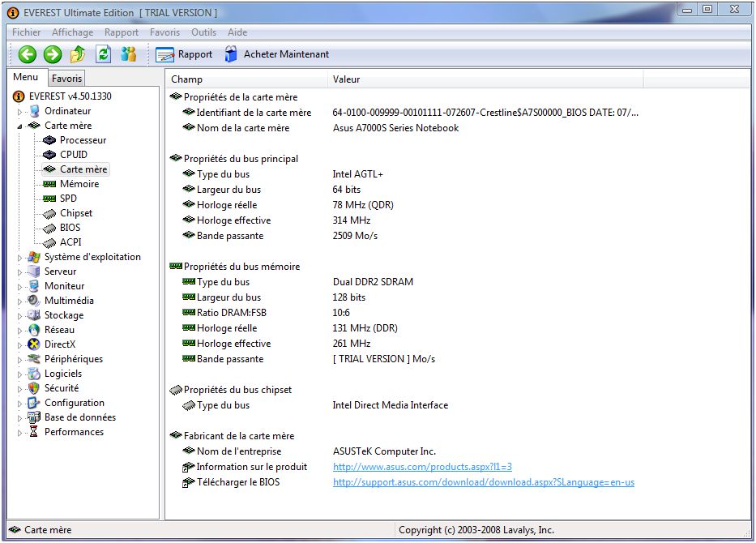
Task: Click the Rapport toolbar icon button
Action: click(x=184, y=54)
